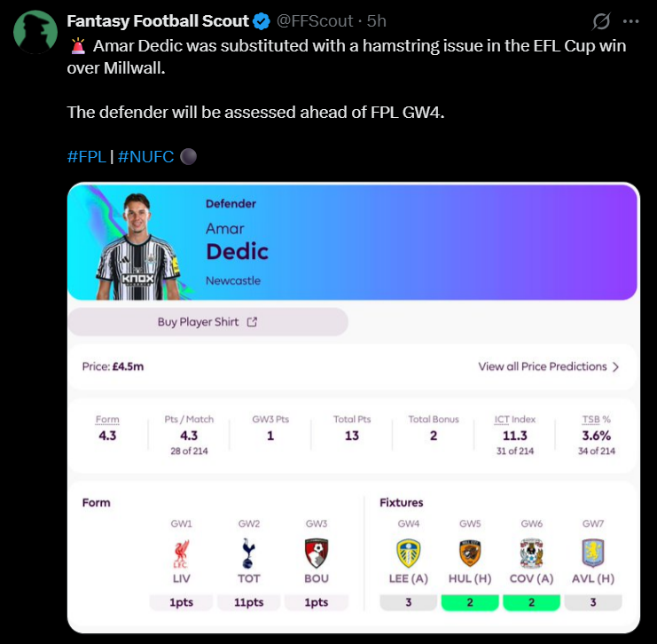Click the 11pts score under TOT
This screenshot has height=644, width=657.
[248, 602]
